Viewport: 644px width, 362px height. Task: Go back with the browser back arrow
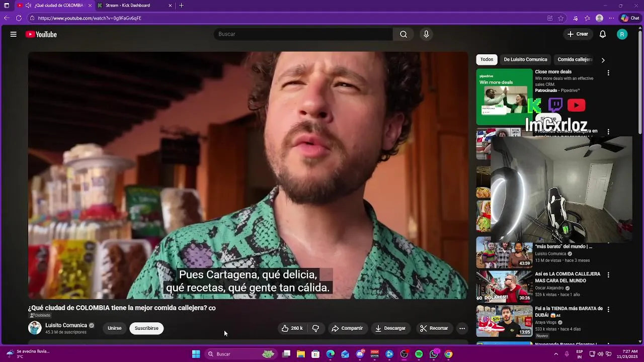point(7,18)
